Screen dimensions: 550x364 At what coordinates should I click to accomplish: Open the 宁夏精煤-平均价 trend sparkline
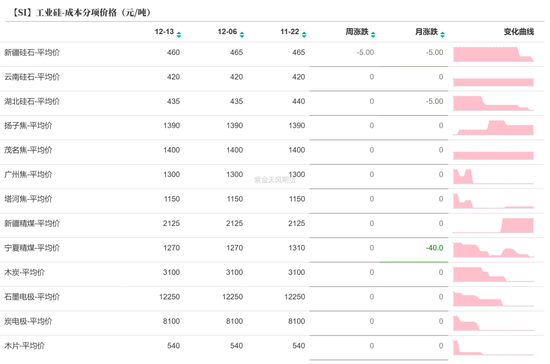coord(493,250)
